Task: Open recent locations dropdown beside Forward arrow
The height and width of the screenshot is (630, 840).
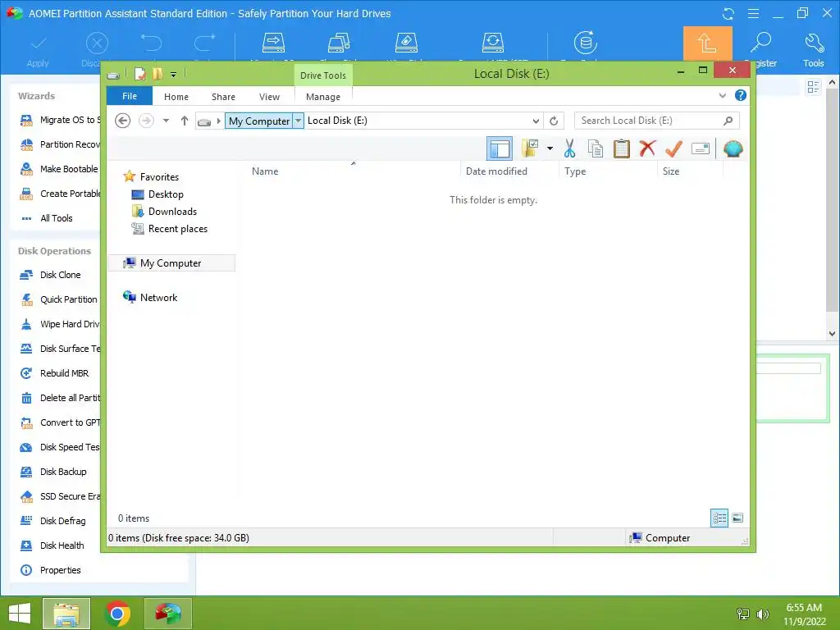Action: pyautogui.click(x=166, y=121)
